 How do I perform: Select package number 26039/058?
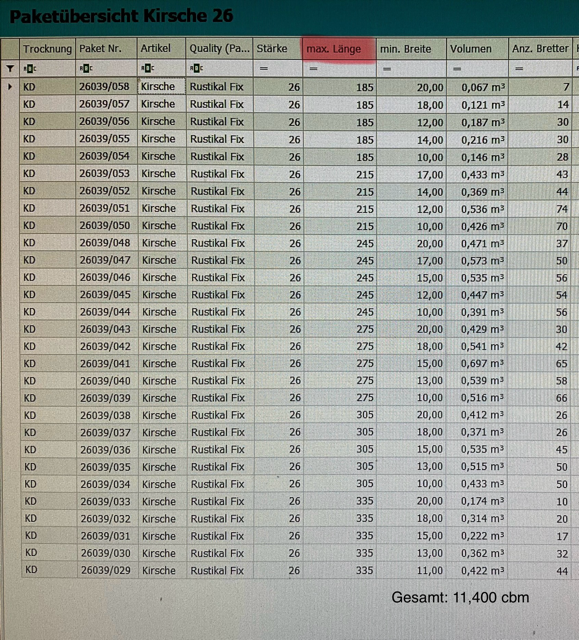pos(104,87)
